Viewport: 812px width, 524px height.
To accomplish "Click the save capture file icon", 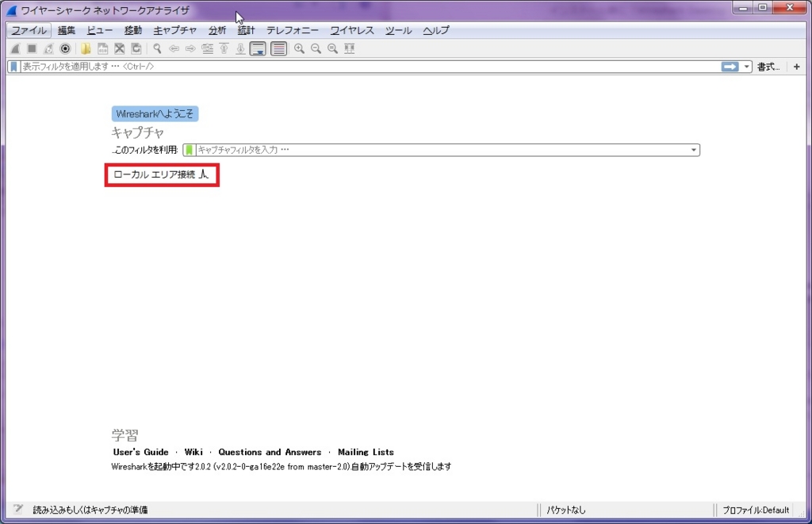I will pos(102,48).
